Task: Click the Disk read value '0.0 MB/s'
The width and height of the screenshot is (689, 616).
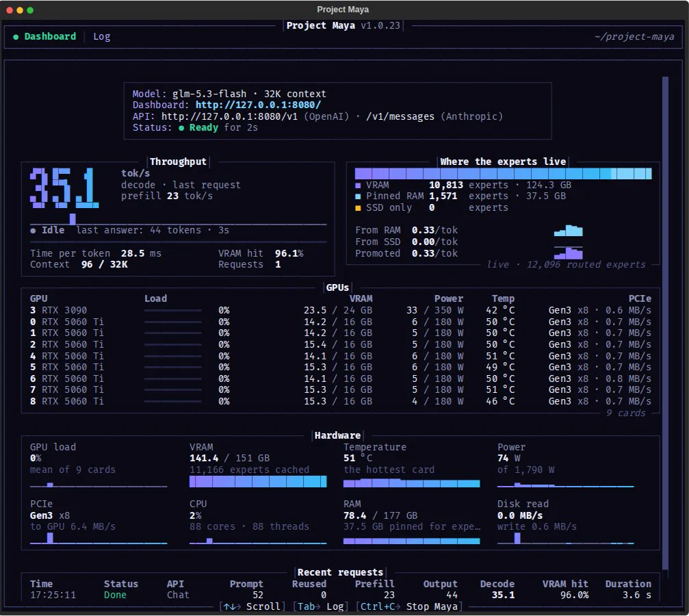Action: coord(520,515)
